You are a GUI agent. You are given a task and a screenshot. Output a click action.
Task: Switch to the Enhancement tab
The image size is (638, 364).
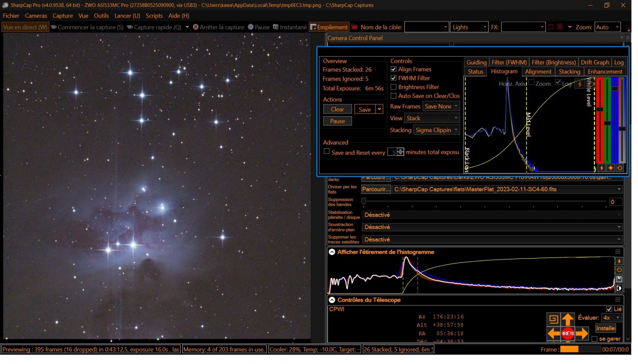[605, 72]
